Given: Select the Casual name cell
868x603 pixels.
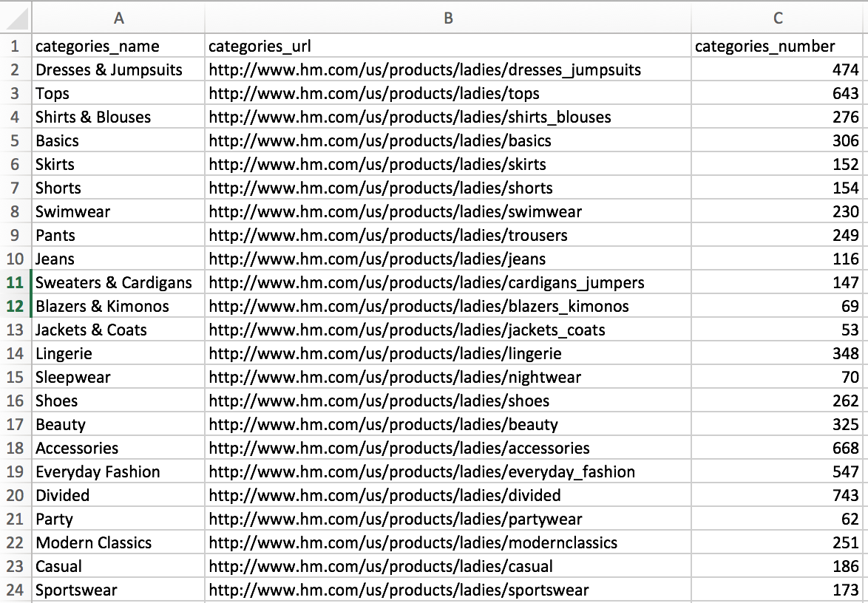Looking at the screenshot, I should (x=118, y=566).
